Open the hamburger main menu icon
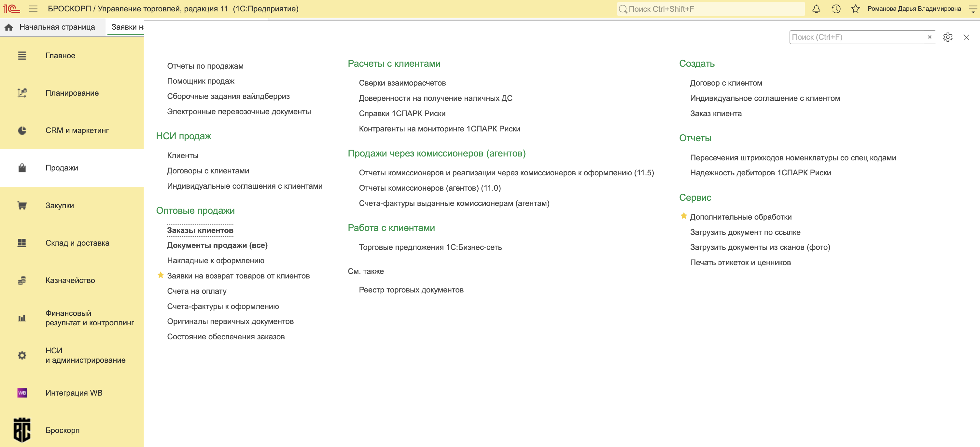This screenshot has height=447, width=980. [34, 9]
